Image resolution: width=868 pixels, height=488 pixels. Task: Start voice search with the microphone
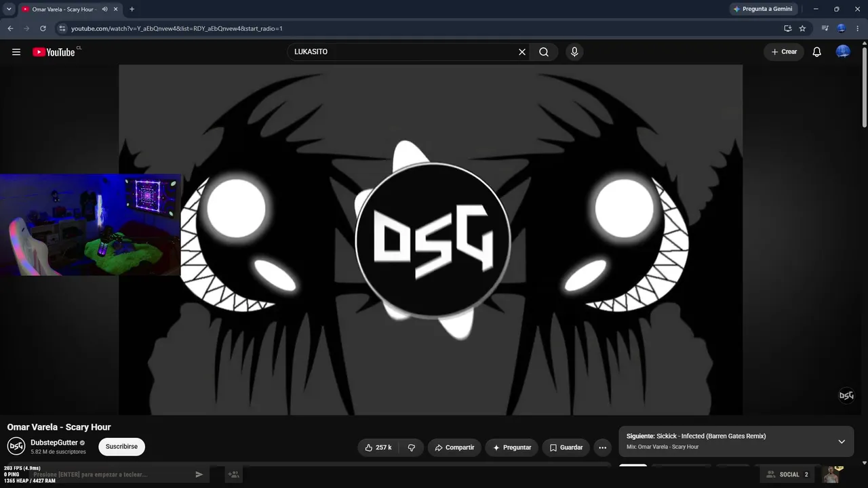click(x=574, y=52)
